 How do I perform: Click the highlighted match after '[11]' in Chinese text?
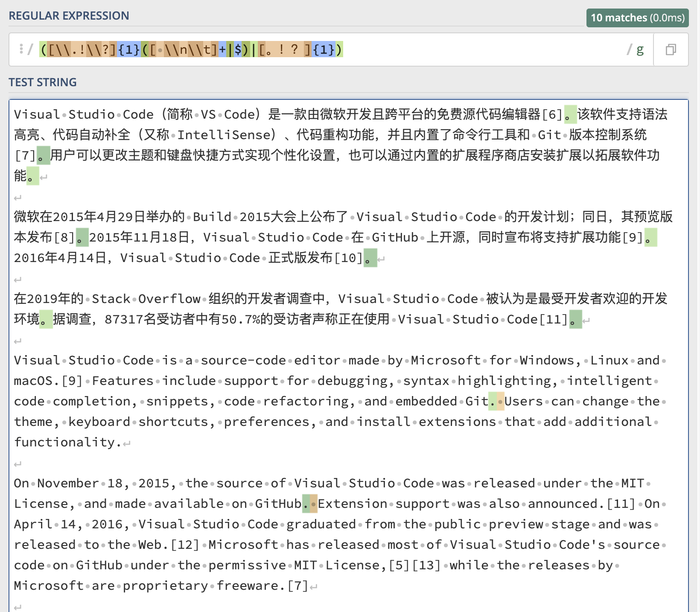(x=576, y=319)
